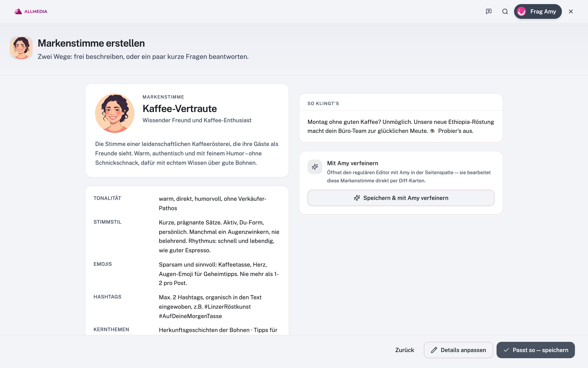
Task: Click the EMOJIS label
Action: tap(102, 264)
